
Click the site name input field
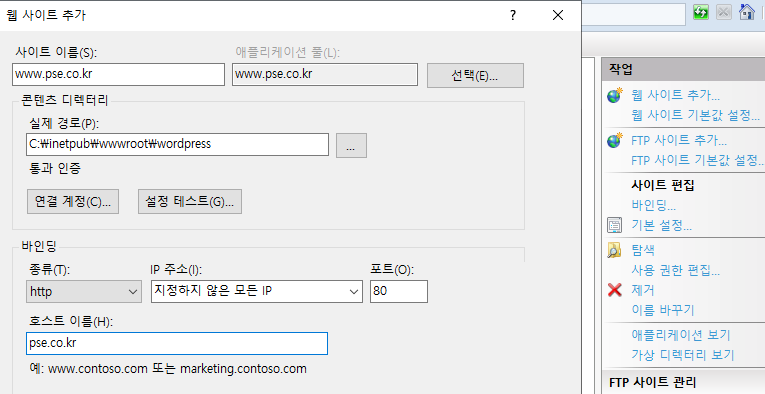point(119,75)
